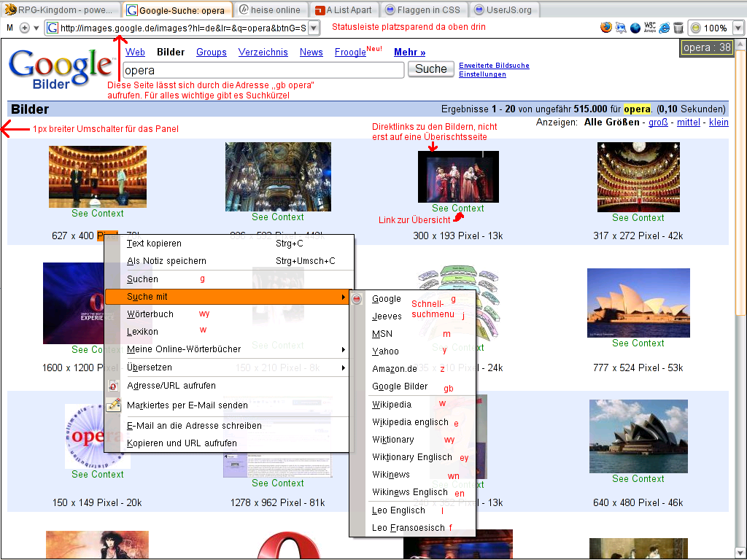Expand the address bar URL history dropdown

(314, 28)
